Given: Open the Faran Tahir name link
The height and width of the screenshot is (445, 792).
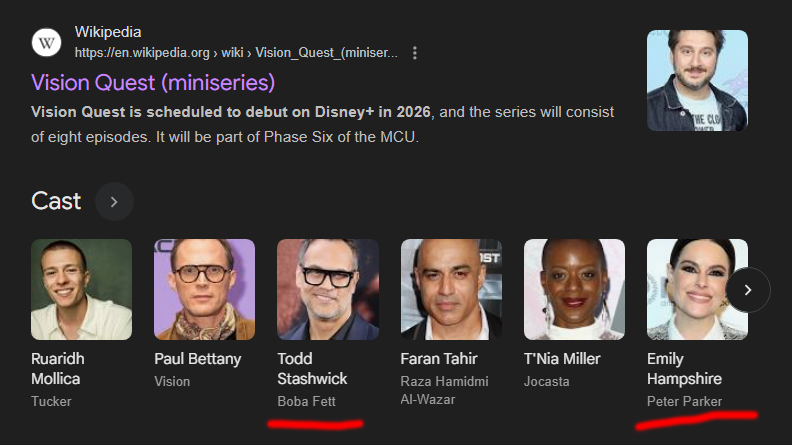Looking at the screenshot, I should click(x=438, y=359).
